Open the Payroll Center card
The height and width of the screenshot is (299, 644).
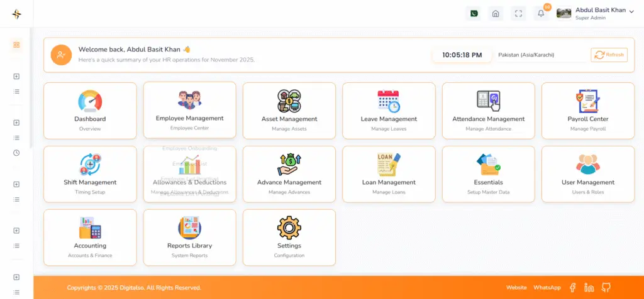click(x=588, y=111)
